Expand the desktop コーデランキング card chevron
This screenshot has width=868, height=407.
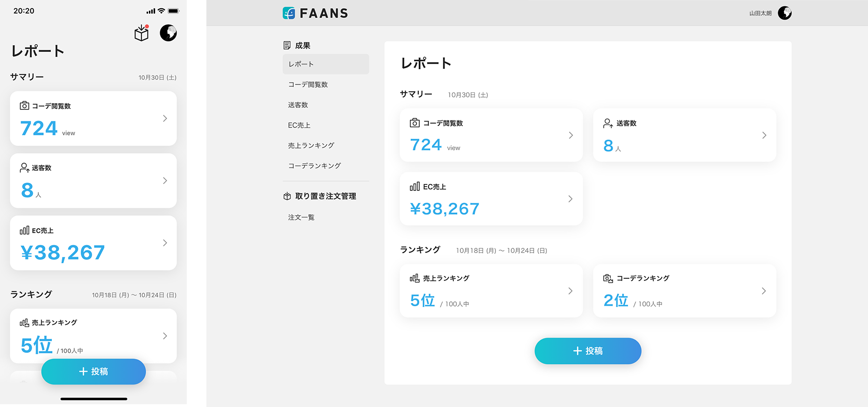763,291
